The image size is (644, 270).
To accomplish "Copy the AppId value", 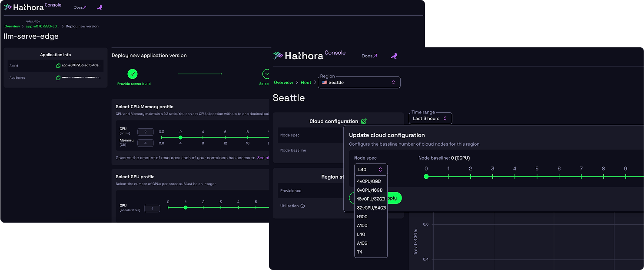I will click(58, 66).
